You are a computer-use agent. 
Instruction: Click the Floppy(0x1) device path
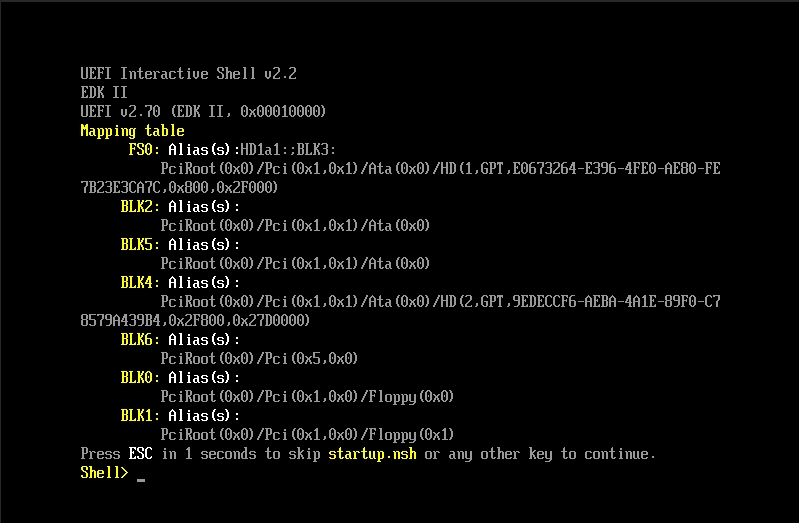[x=307, y=435]
